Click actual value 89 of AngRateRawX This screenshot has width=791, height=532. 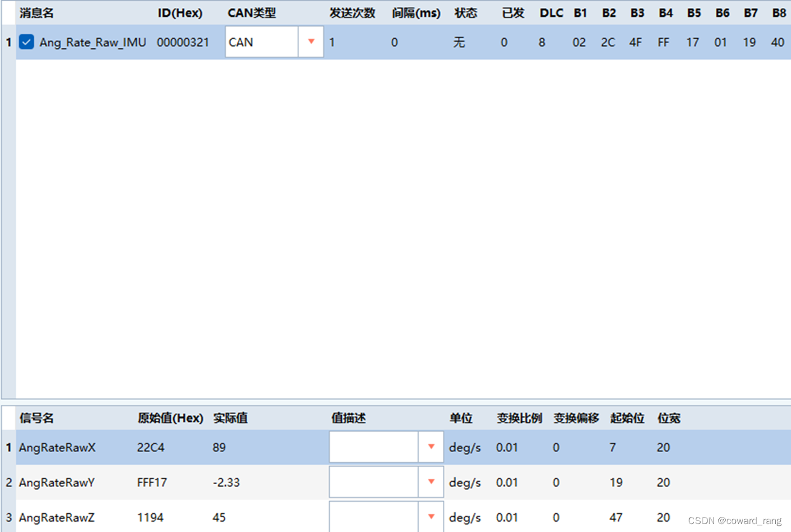point(219,447)
